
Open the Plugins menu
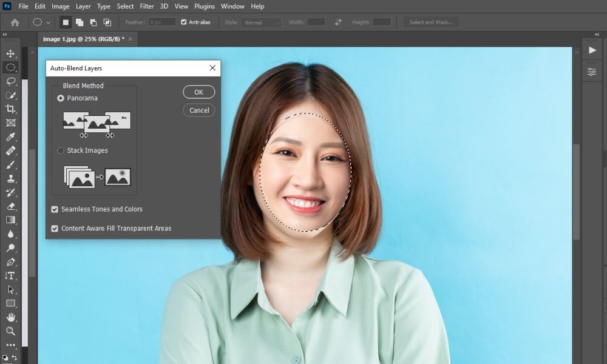click(205, 6)
